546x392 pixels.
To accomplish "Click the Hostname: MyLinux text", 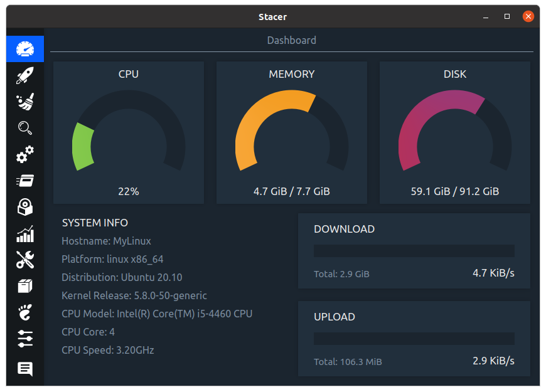I will [106, 241].
